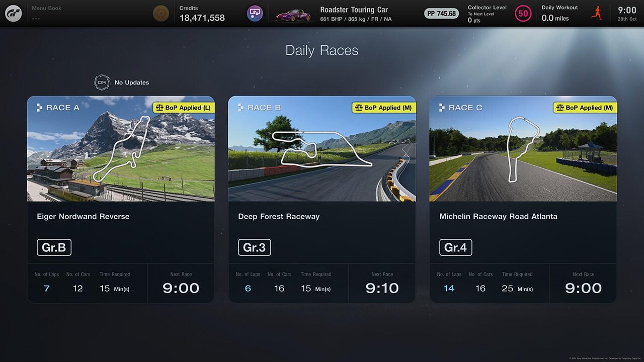Screen dimensions: 644x362
Task: Select Deep Forest Raceway race title
Action: coord(279,217)
